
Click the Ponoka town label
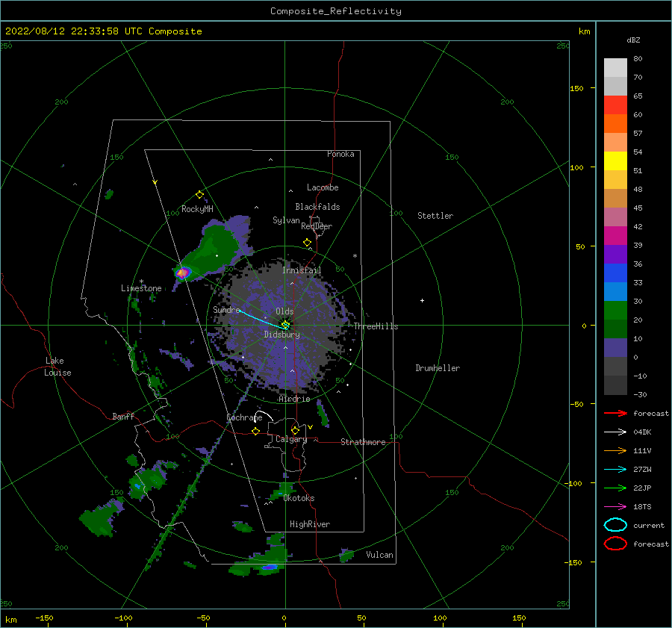pyautogui.click(x=340, y=154)
